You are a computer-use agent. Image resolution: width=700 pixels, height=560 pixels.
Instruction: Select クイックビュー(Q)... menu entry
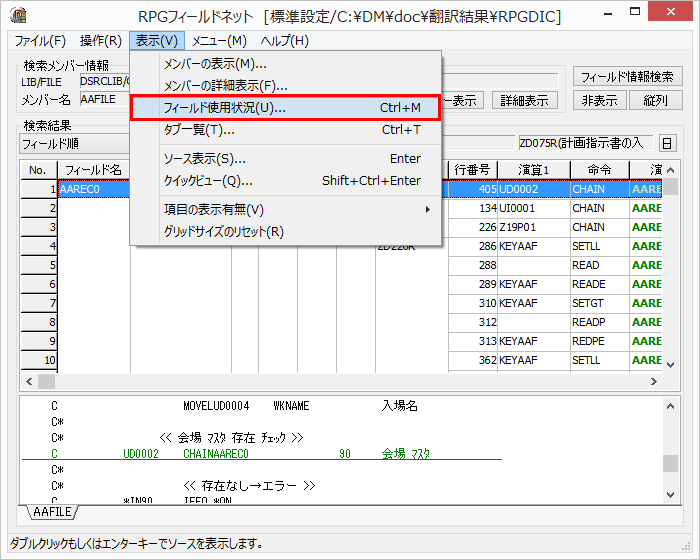pyautogui.click(x=286, y=180)
